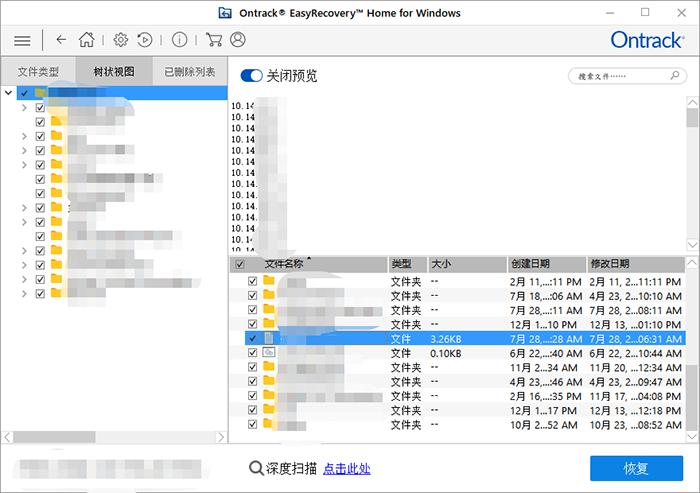Screen dimensions: 700x493
Task: Select the size value 3.26KB
Action: tap(446, 339)
